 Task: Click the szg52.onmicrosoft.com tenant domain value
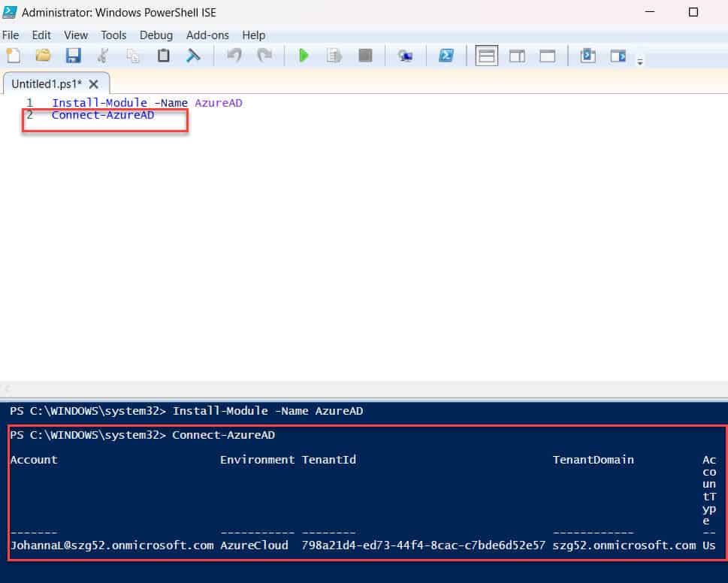click(x=624, y=545)
